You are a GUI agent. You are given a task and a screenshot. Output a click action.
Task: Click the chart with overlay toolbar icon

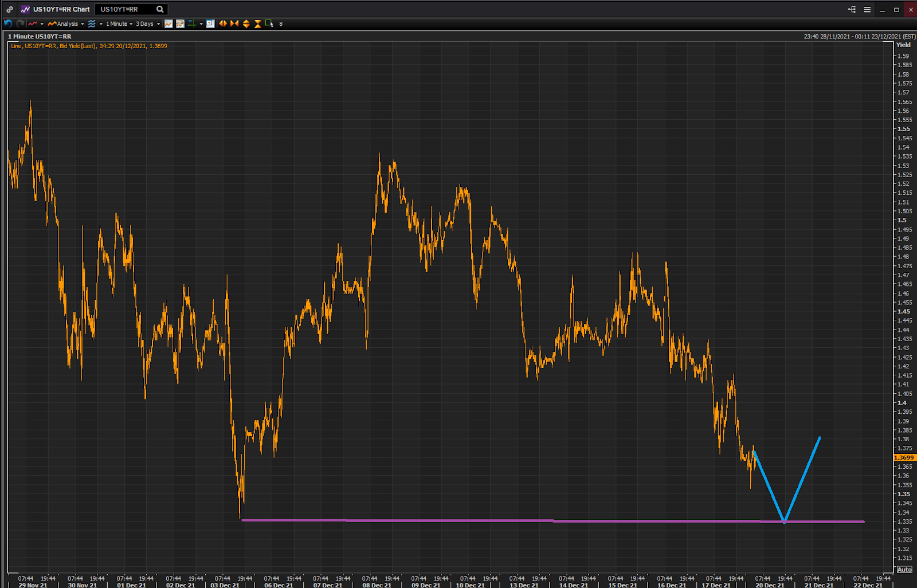(180, 23)
